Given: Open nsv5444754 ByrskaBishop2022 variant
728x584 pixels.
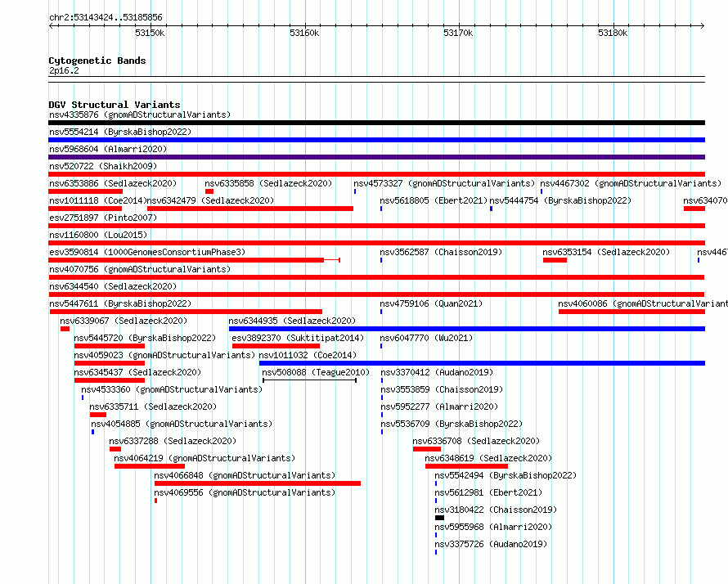Looking at the screenshot, I should click(560, 200).
